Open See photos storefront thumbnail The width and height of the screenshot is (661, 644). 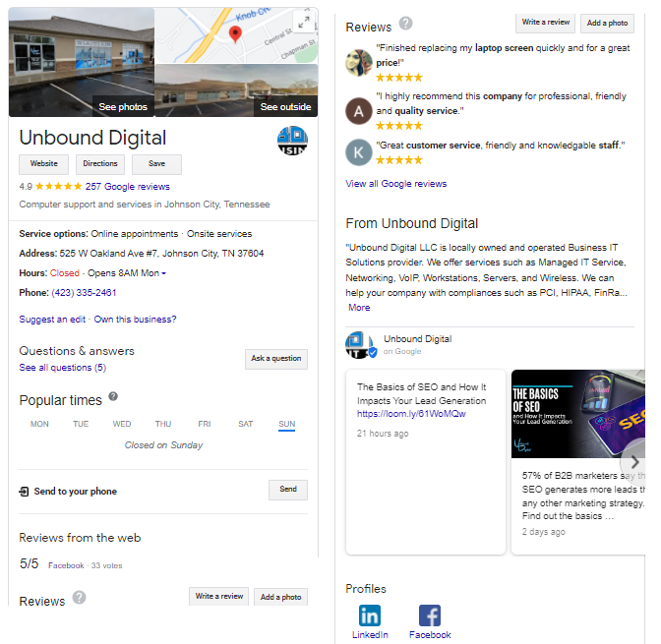[82, 62]
